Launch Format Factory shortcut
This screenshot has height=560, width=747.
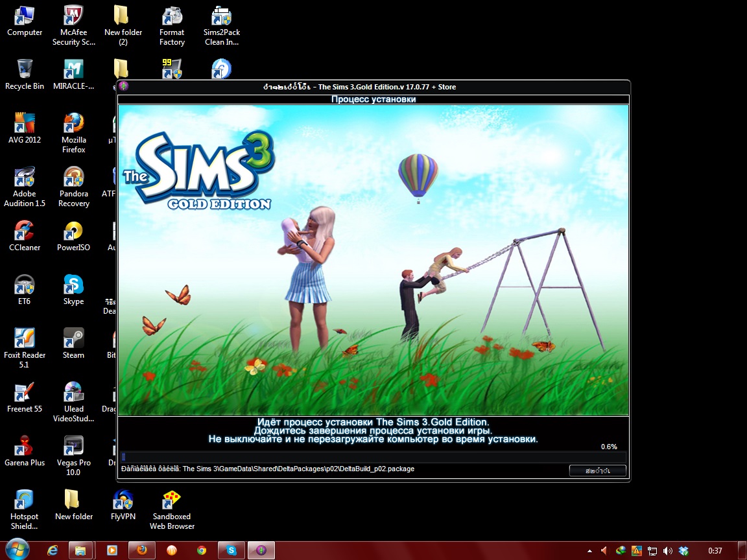tap(172, 26)
